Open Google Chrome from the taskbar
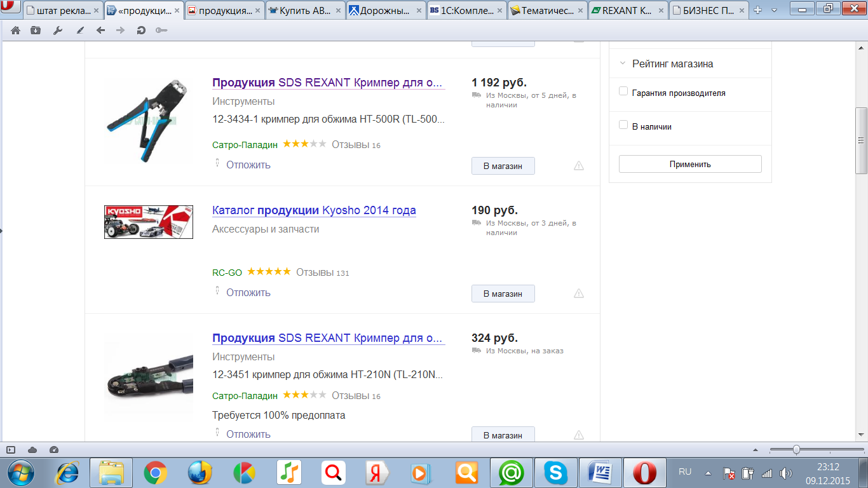The image size is (868, 488). [156, 473]
